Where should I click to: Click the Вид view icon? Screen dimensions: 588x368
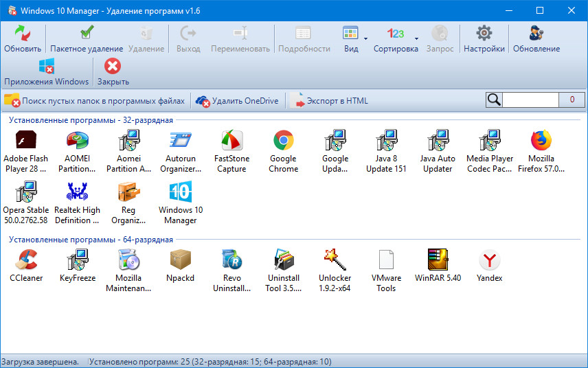tap(350, 33)
